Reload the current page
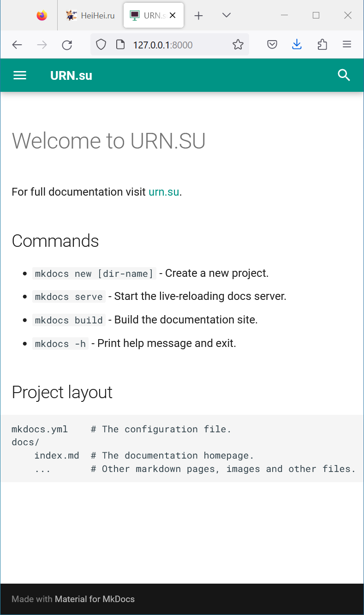Screen dimensions: 364x615 pos(67,45)
